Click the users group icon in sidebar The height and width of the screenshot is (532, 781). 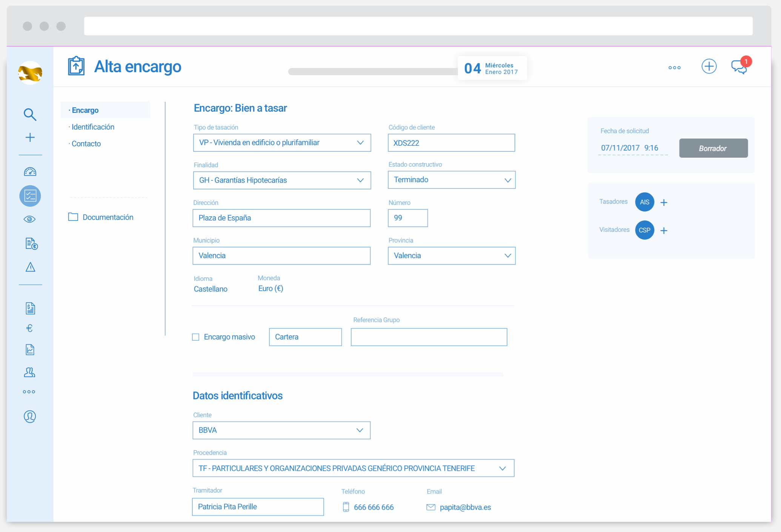pos(29,372)
